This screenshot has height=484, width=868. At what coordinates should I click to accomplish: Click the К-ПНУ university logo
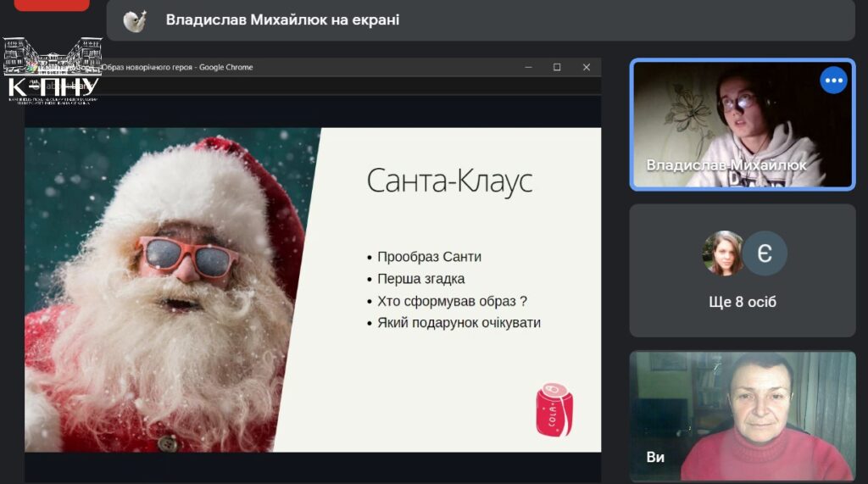tap(53, 71)
